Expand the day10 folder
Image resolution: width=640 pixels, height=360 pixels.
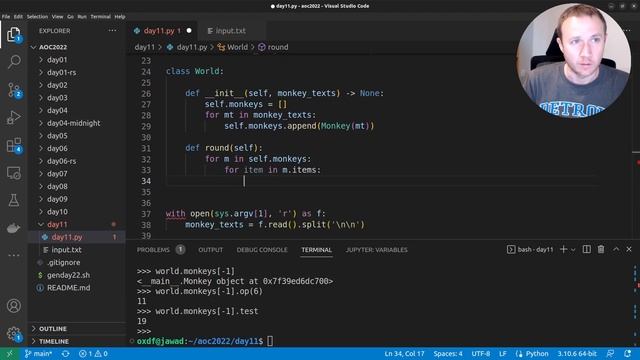coord(57,211)
